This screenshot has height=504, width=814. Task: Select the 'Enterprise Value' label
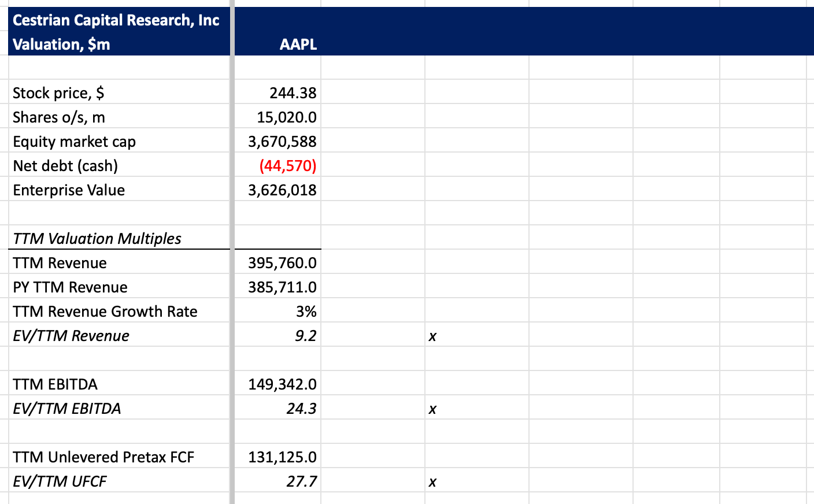[69, 190]
